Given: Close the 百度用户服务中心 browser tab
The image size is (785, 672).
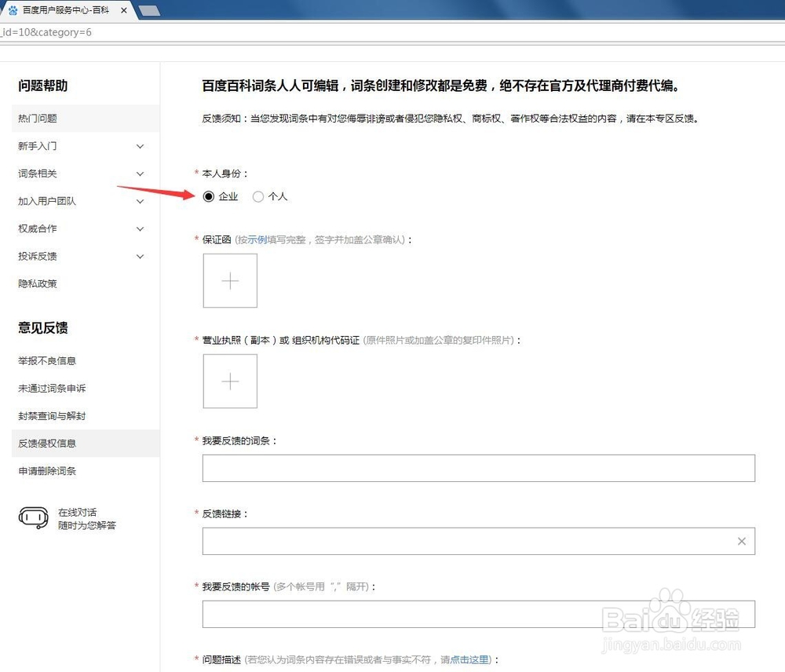Looking at the screenshot, I should (124, 10).
